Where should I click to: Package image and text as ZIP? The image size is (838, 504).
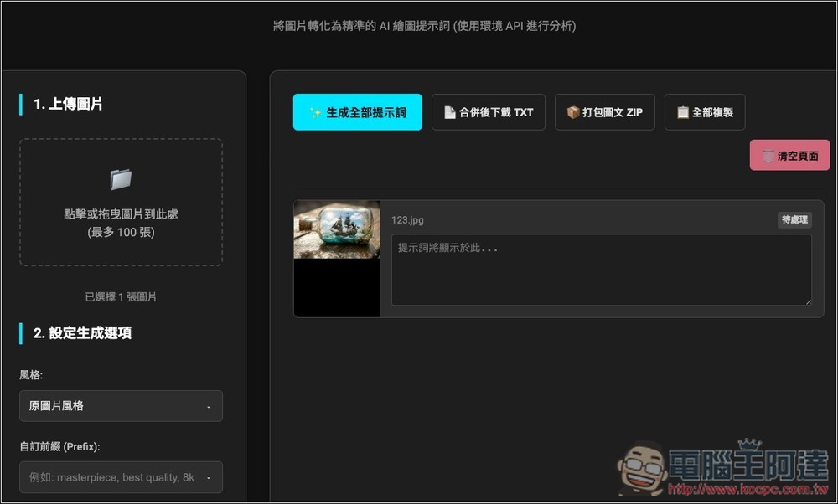(605, 112)
